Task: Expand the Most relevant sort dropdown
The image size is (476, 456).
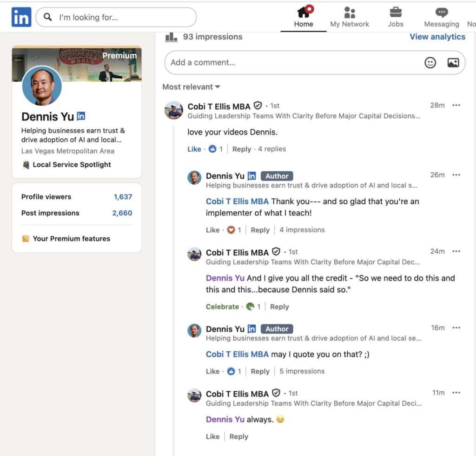Action: tap(191, 87)
